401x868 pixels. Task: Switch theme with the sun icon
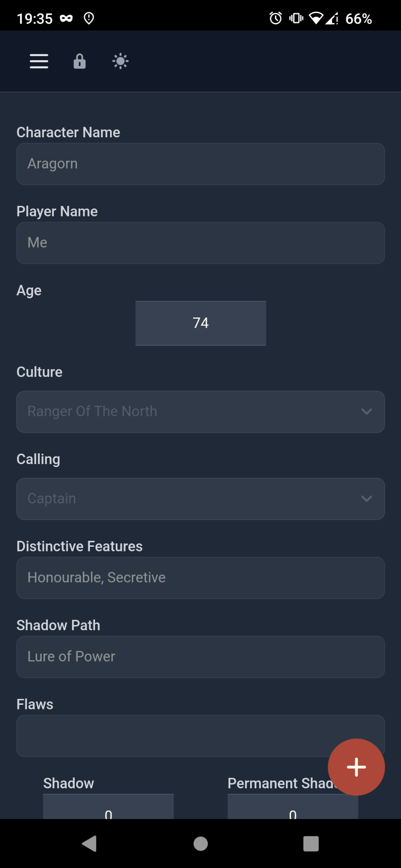[x=121, y=61]
